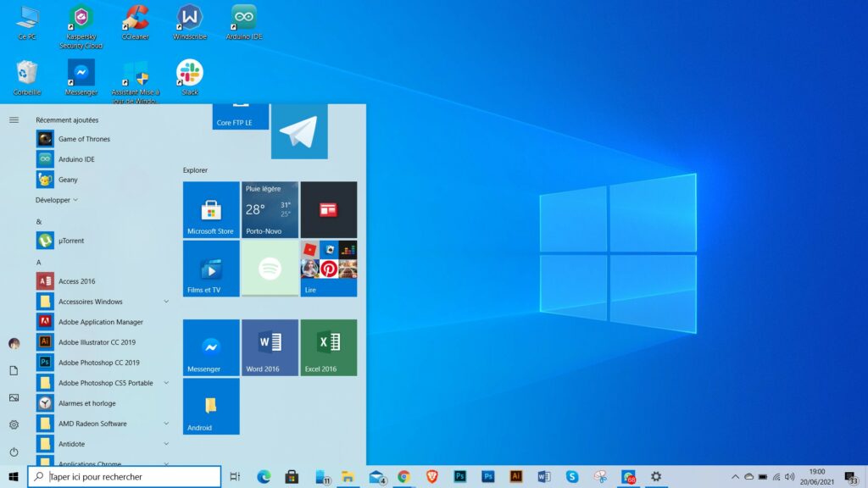Image resolution: width=868 pixels, height=488 pixels.
Task: Open Adobe Application Manager
Action: (x=103, y=322)
